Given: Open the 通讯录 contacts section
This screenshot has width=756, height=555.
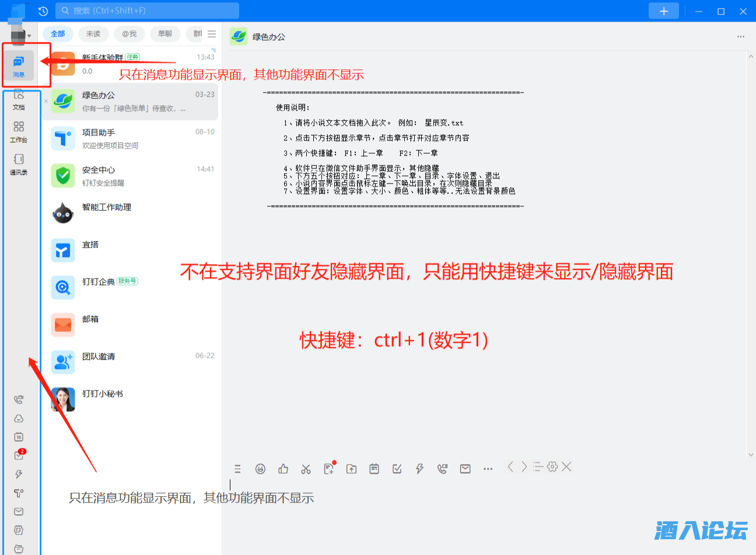Looking at the screenshot, I should tap(19, 164).
